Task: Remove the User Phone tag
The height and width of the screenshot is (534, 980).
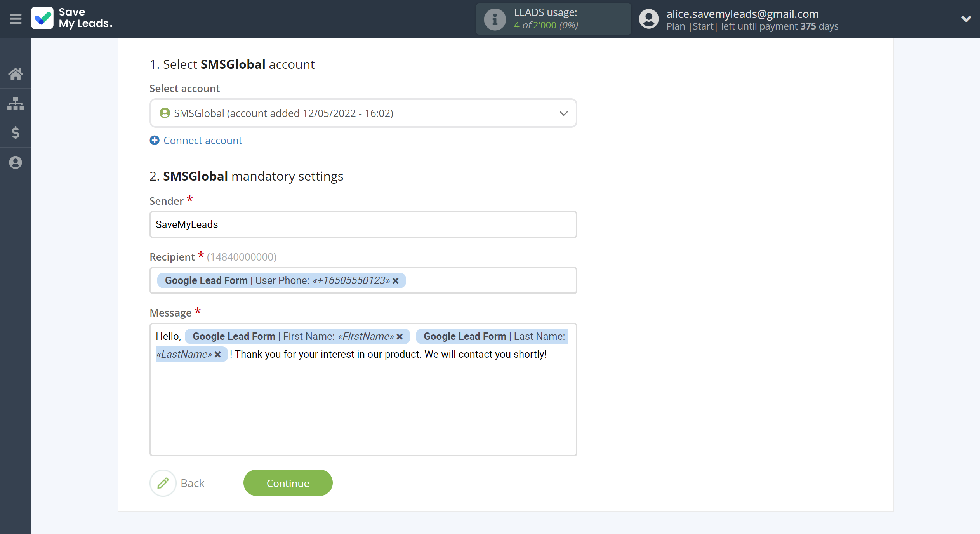Action: (396, 281)
